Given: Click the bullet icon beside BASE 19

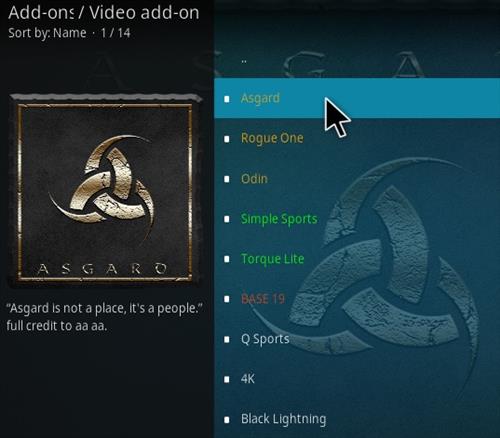Looking at the screenshot, I should (227, 299).
